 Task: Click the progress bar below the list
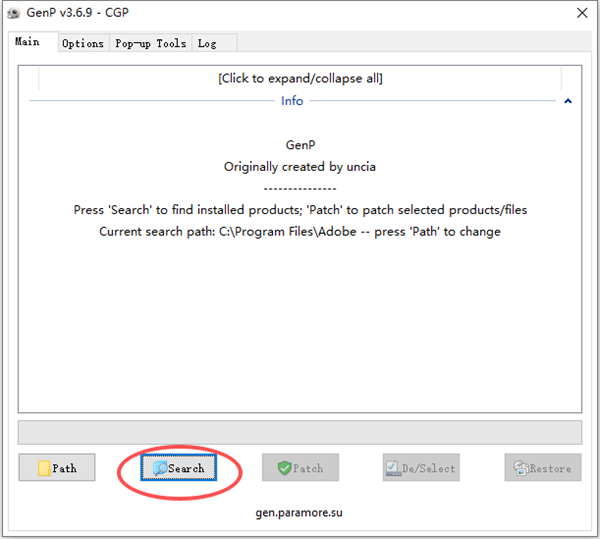(x=300, y=432)
